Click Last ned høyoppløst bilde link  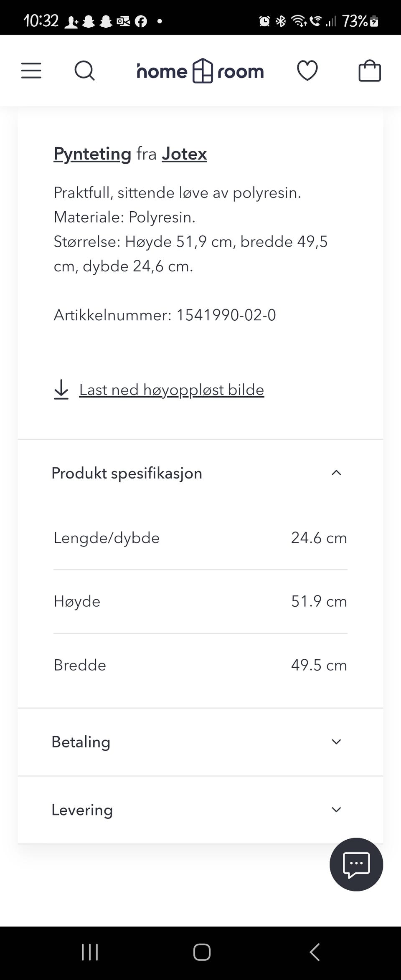(x=171, y=390)
